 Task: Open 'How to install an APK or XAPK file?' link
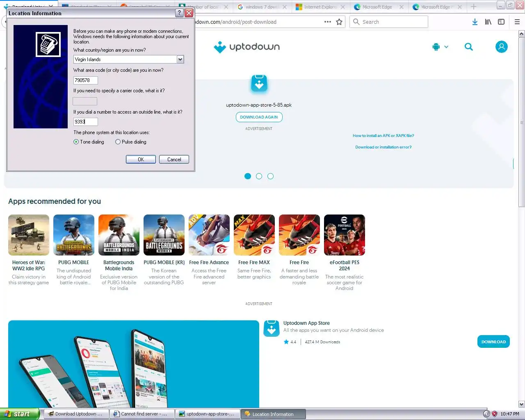pos(383,136)
